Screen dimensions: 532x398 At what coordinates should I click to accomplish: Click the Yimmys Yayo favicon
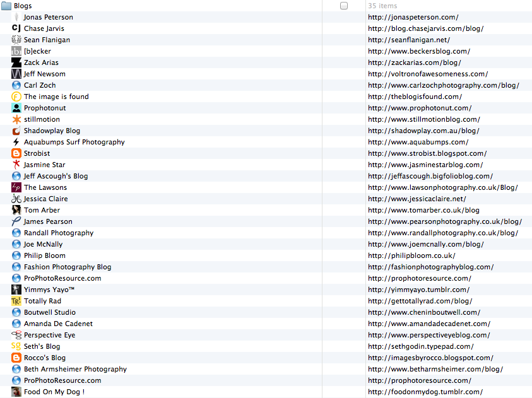[16, 290]
